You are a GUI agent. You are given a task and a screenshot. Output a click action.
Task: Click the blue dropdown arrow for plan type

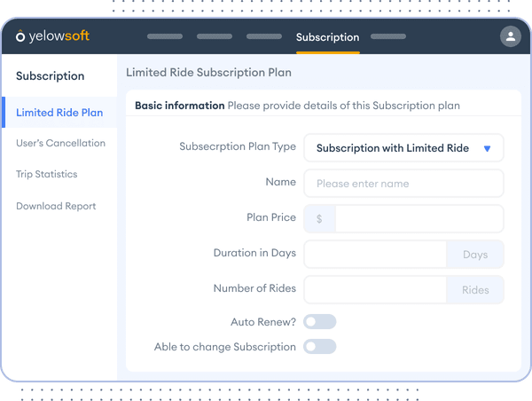point(487,149)
